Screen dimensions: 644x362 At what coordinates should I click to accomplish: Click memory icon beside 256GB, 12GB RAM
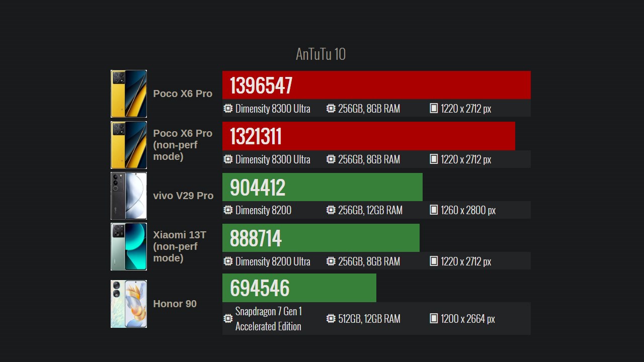coord(331,210)
